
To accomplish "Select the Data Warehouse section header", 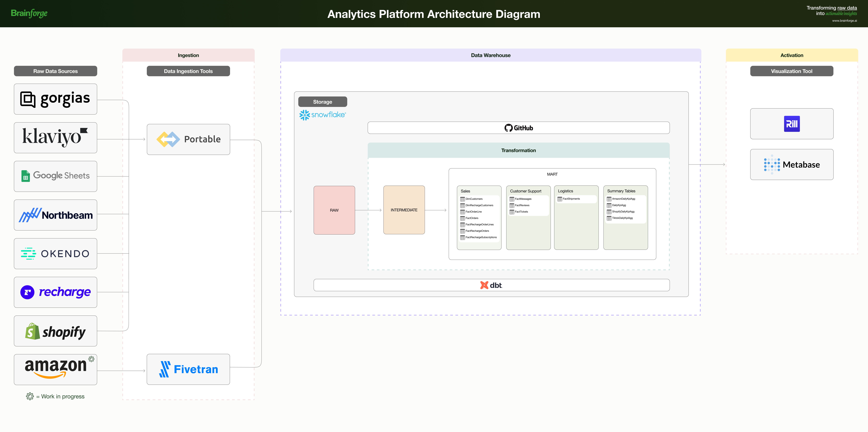I will point(491,55).
